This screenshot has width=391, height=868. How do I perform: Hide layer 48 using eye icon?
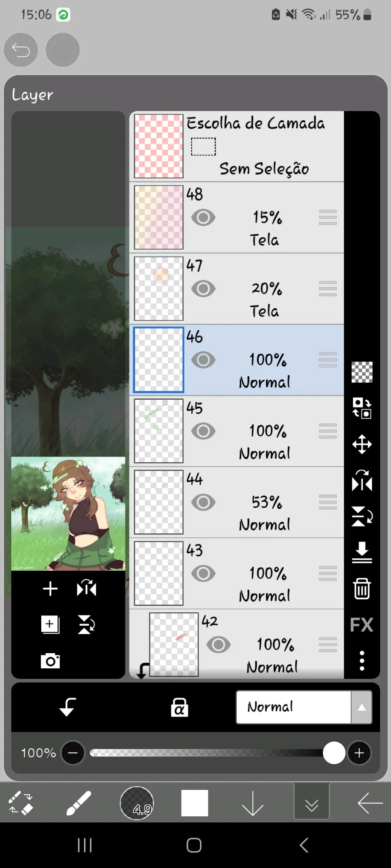coord(203,217)
